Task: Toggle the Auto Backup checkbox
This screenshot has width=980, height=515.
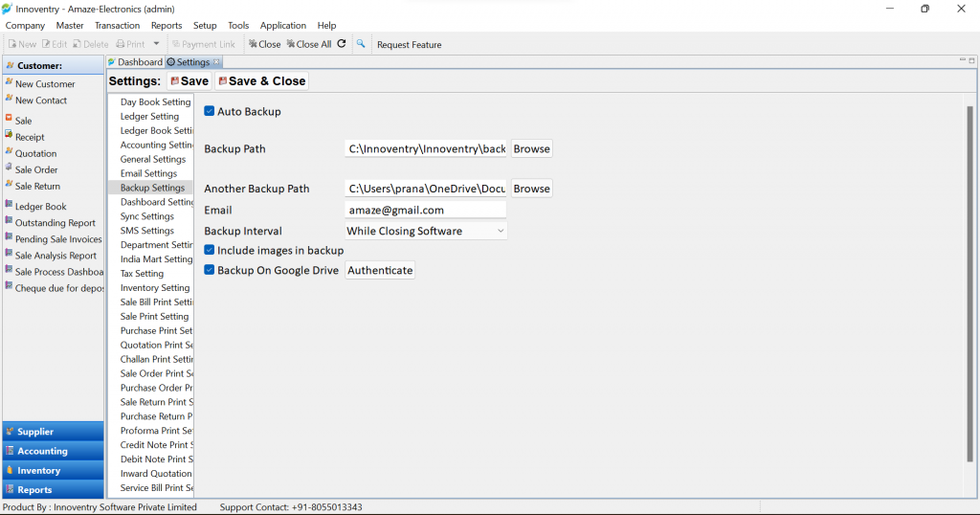Action: pyautogui.click(x=210, y=111)
